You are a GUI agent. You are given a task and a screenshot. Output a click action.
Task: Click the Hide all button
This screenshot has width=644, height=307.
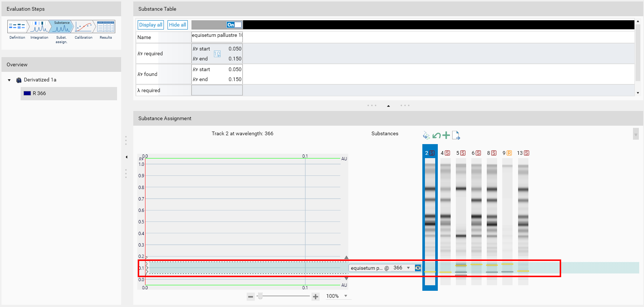(177, 25)
